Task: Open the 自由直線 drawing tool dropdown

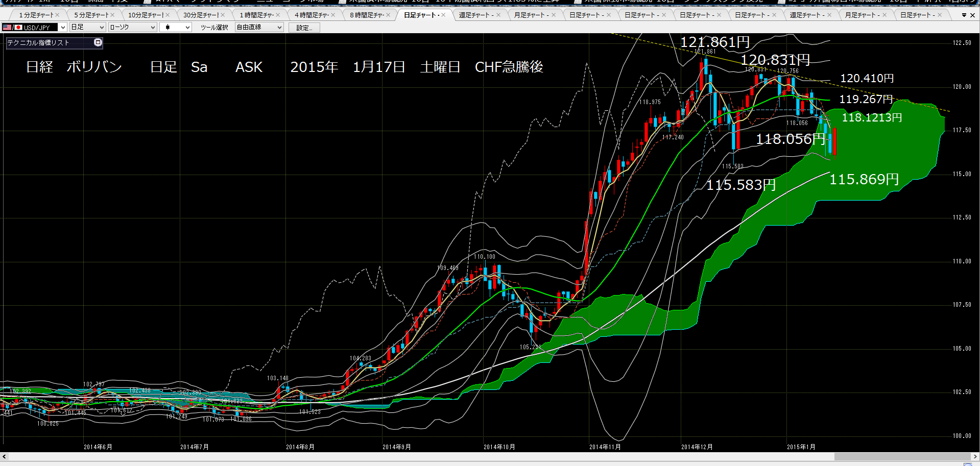Action: click(279, 28)
